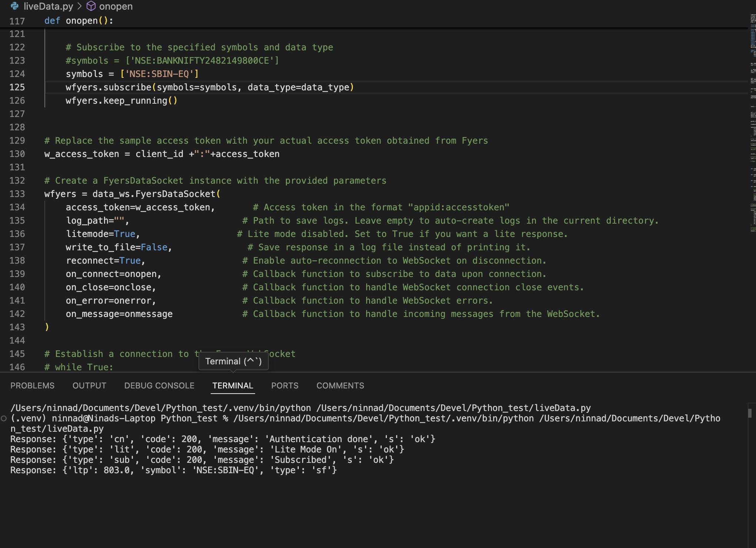Switch to the DEBUG CONSOLE tab
756x548 pixels.
pyautogui.click(x=159, y=385)
